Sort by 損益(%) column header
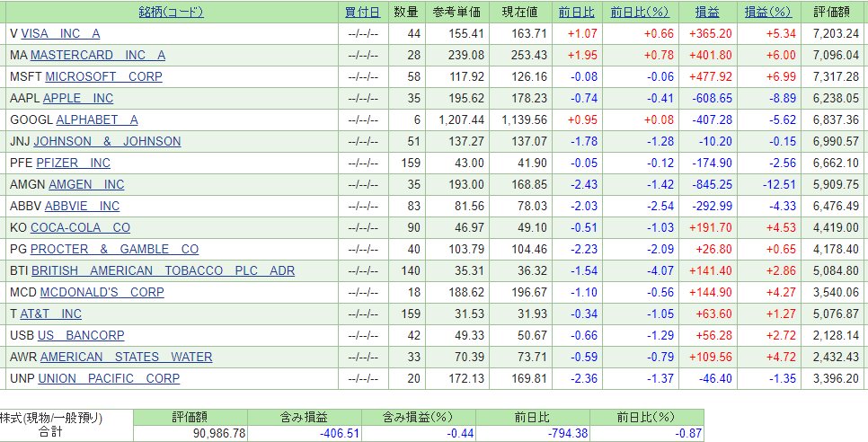The width and height of the screenshot is (868, 442). (768, 13)
